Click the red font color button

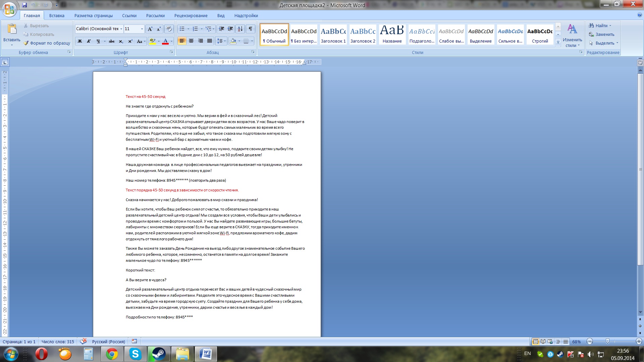[x=165, y=41]
